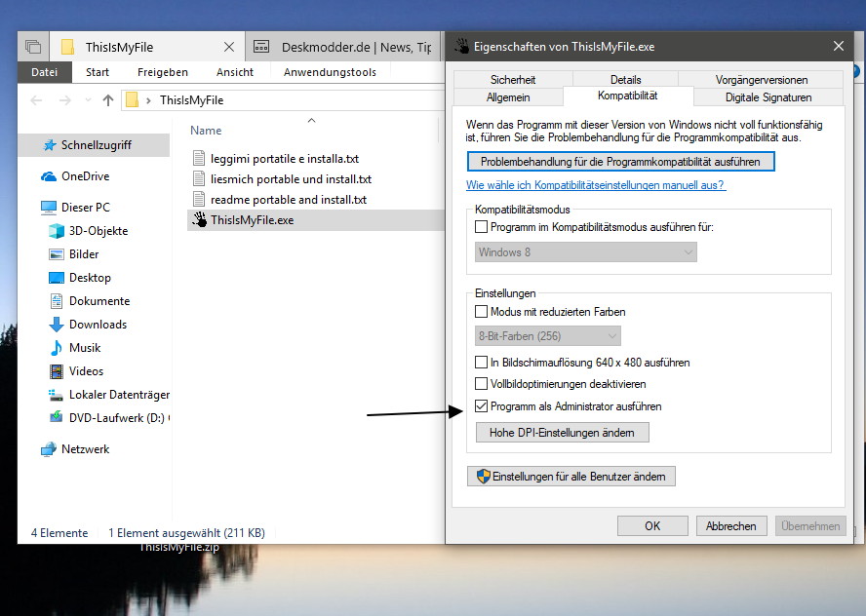Open the Datei menu in Explorer

44,72
